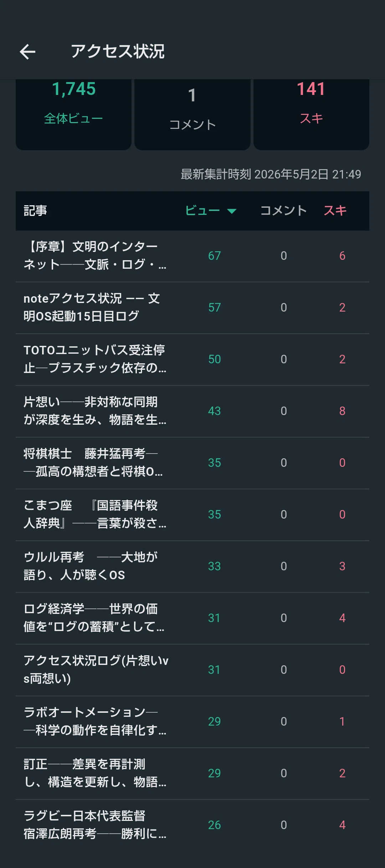Open TOTOユニットバス受注停止 article
Screen dimensions: 385x868
[192, 359]
